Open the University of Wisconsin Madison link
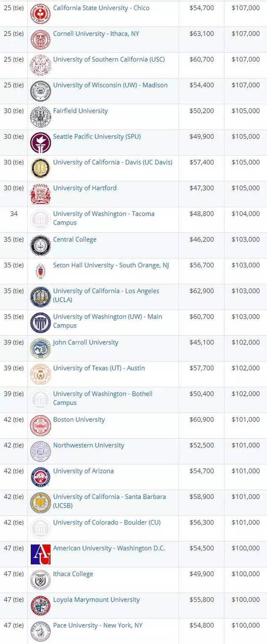Viewport: 267px width, 644px height. [110, 85]
